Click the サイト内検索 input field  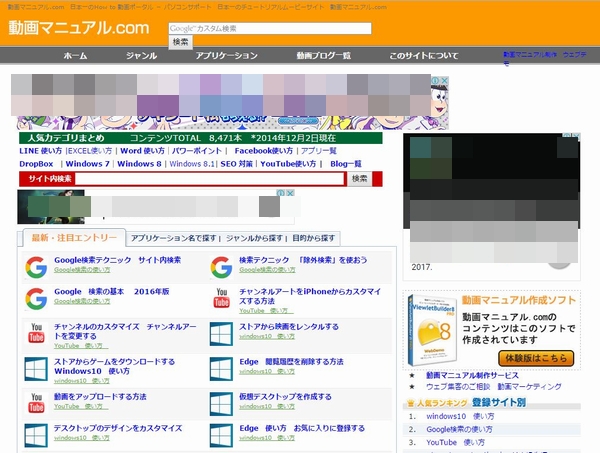coord(210,179)
